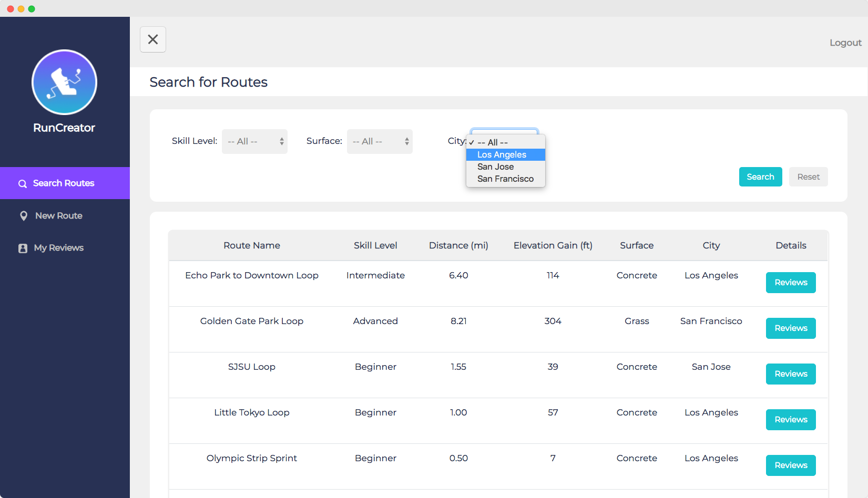This screenshot has height=498, width=868.
Task: Click 'Golden Gate Park Loop' route name
Action: coord(252,321)
